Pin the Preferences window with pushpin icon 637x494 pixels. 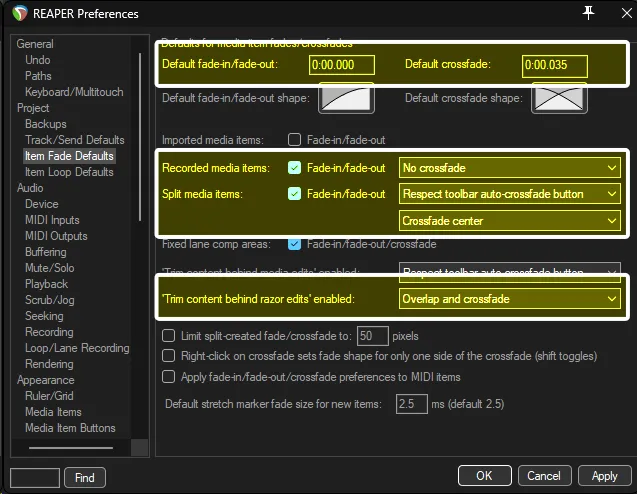588,13
